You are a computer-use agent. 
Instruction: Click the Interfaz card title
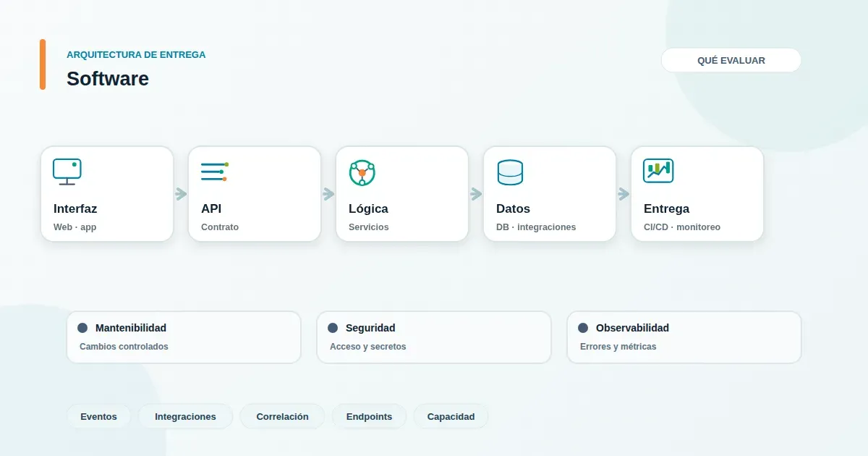click(x=75, y=208)
